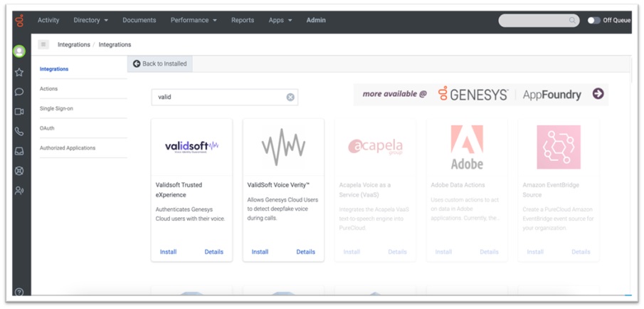Expand the Performance dropdown menu
This screenshot has width=644, height=309.
(194, 20)
